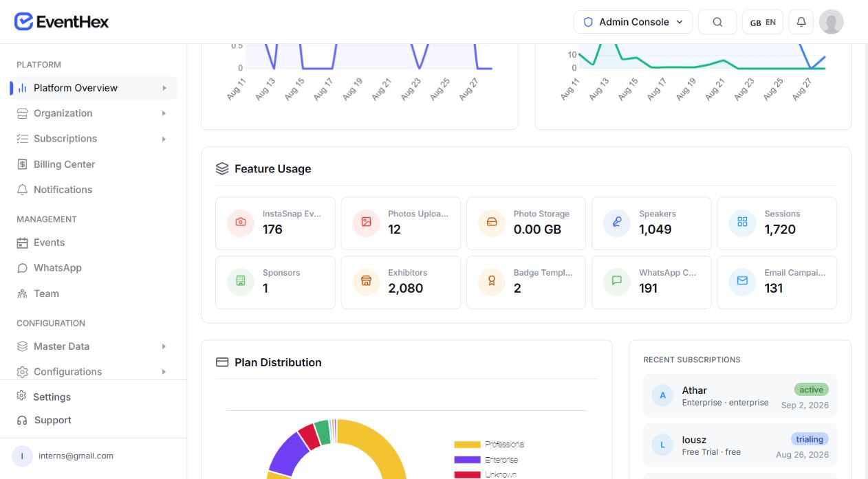Expand the Platform Overview arrow
Image resolution: width=868 pixels, height=479 pixels.
point(164,88)
